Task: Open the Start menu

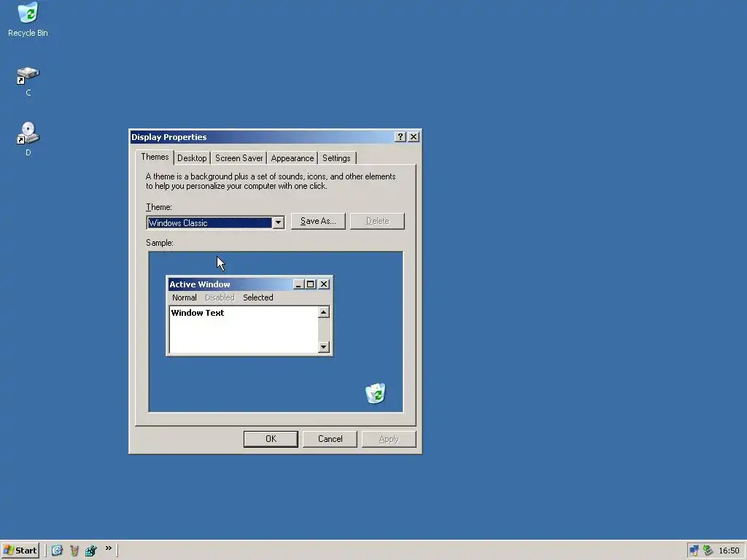Action: (20, 550)
